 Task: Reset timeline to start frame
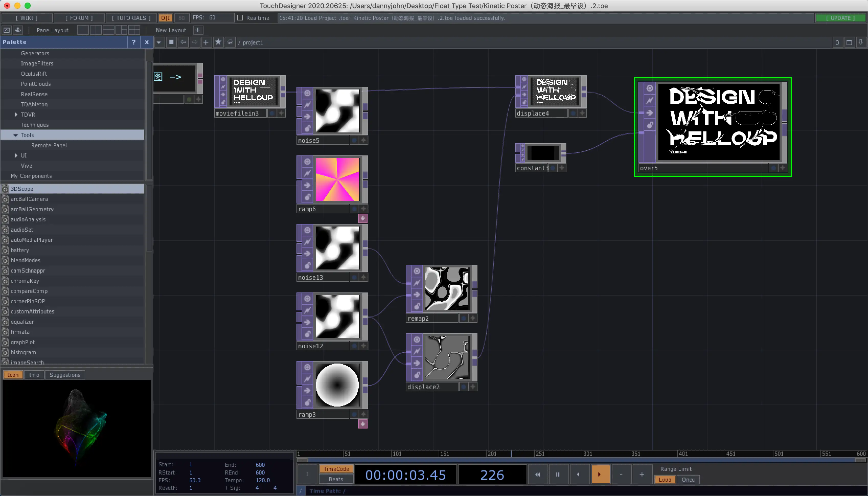click(x=537, y=474)
